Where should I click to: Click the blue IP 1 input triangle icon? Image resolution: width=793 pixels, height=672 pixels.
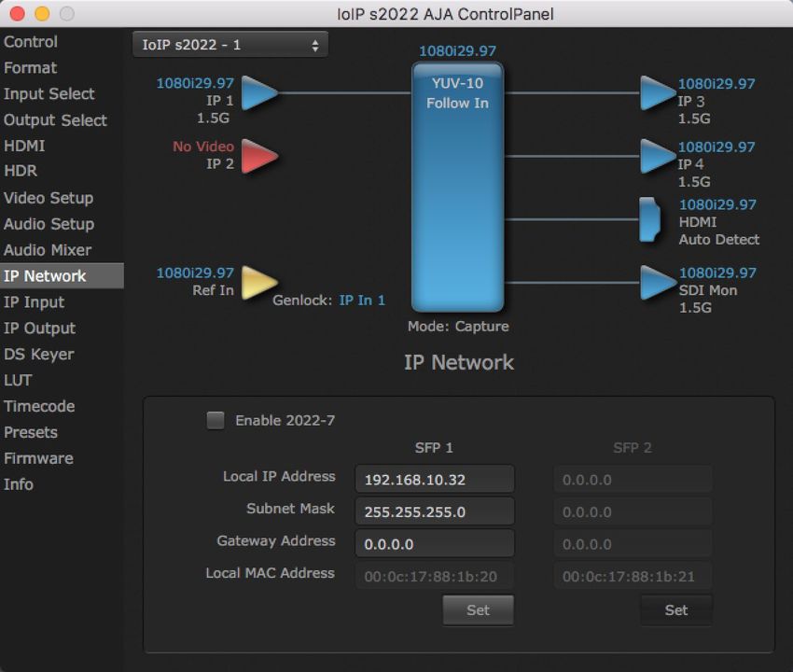pos(259,93)
